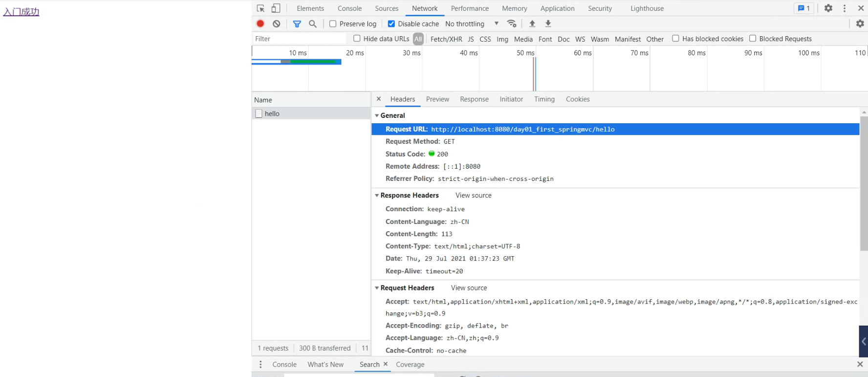The width and height of the screenshot is (868, 377).
Task: View source of Response Headers
Action: pyautogui.click(x=474, y=195)
